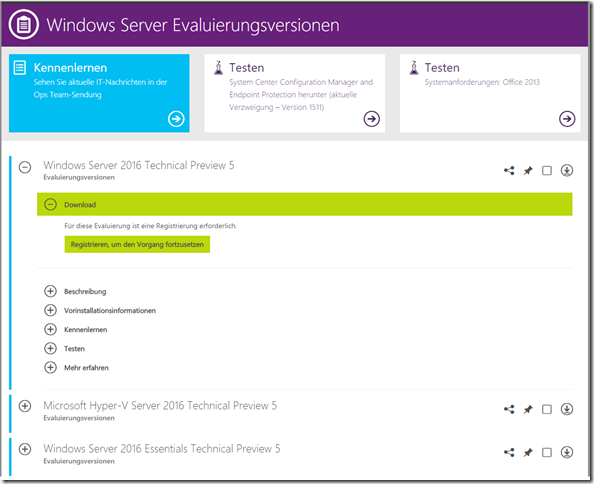The height and width of the screenshot is (484, 594).
Task: Pin Windows Server 2016 Technical Preview 5 entry
Action: coord(528,171)
